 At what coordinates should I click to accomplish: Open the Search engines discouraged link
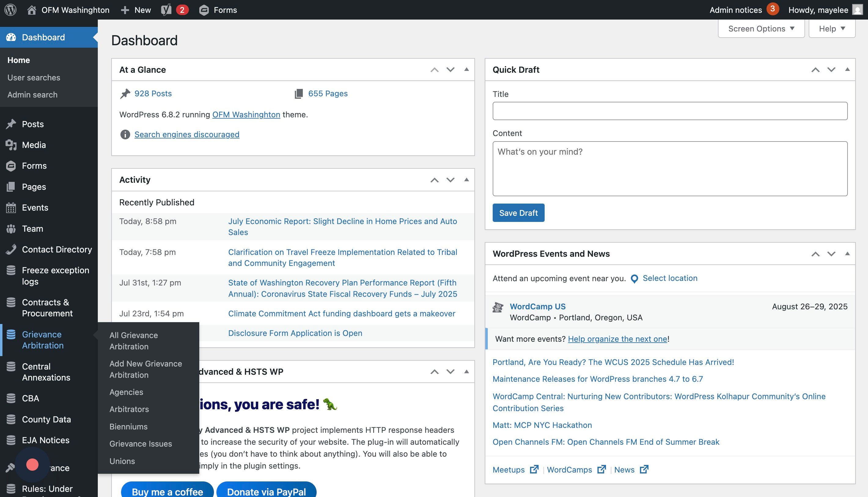point(187,134)
